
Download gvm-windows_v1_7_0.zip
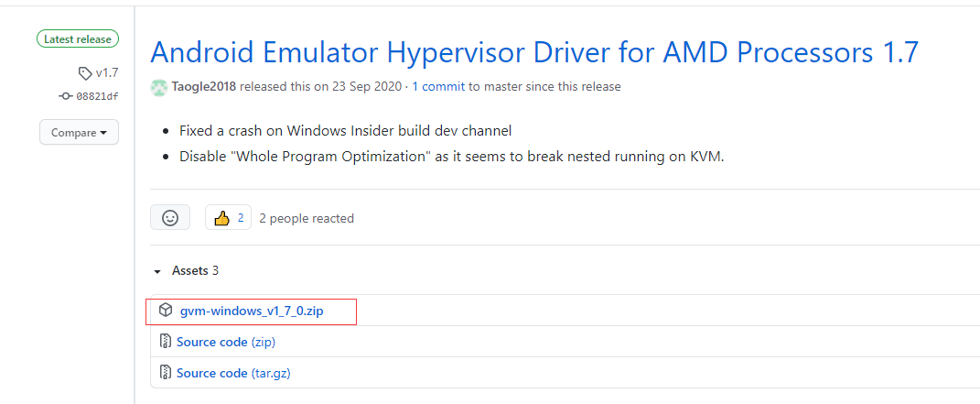pyautogui.click(x=252, y=311)
